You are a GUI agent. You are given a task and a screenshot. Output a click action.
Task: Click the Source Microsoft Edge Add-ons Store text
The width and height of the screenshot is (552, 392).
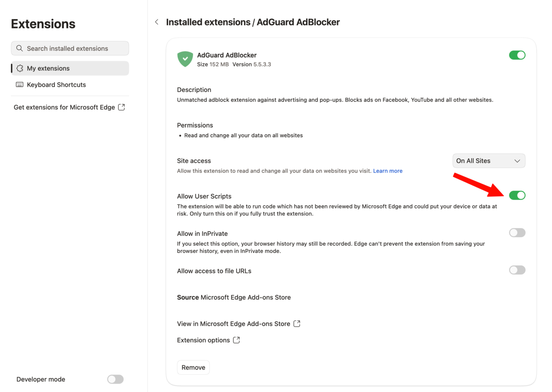[x=234, y=297]
